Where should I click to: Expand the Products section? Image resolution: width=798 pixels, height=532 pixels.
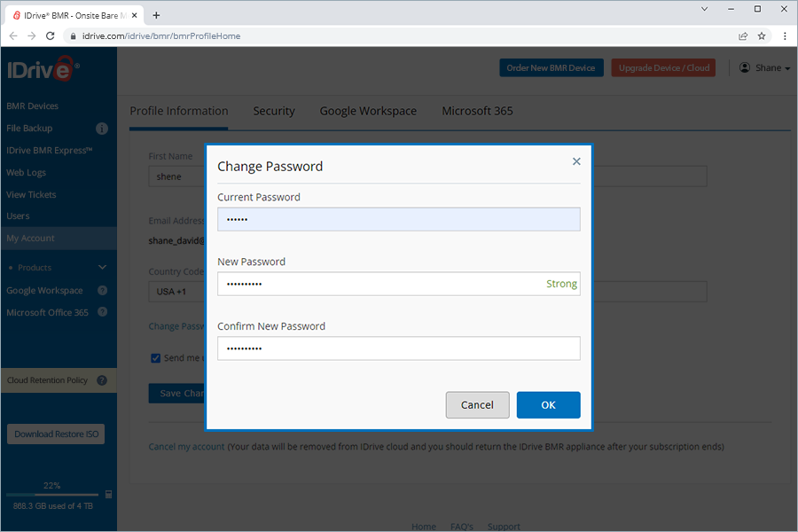click(102, 267)
